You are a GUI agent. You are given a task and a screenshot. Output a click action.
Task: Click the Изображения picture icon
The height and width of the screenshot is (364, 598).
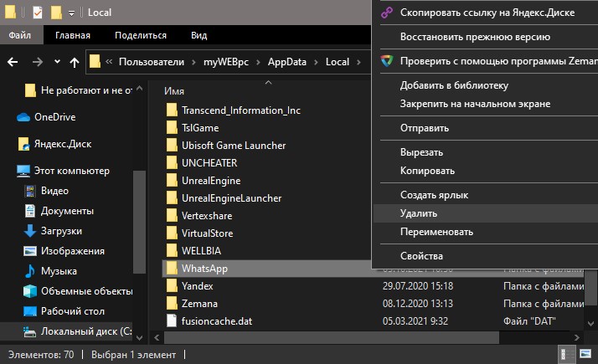[x=30, y=251]
